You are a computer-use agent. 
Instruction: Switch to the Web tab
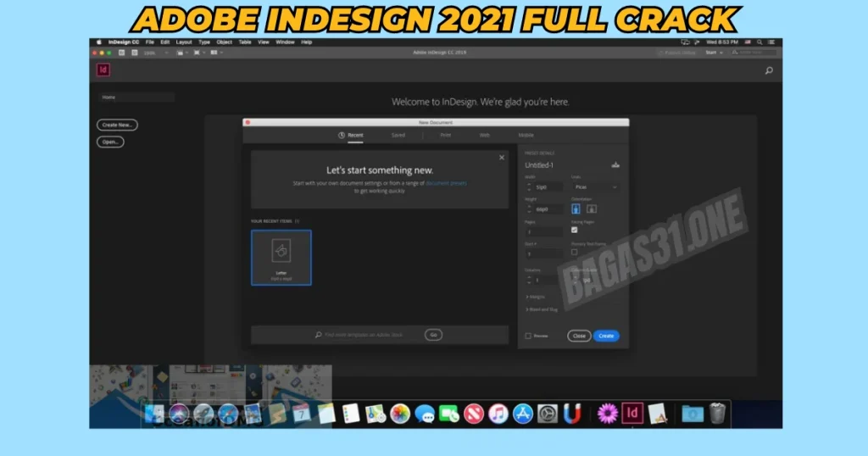(x=484, y=135)
